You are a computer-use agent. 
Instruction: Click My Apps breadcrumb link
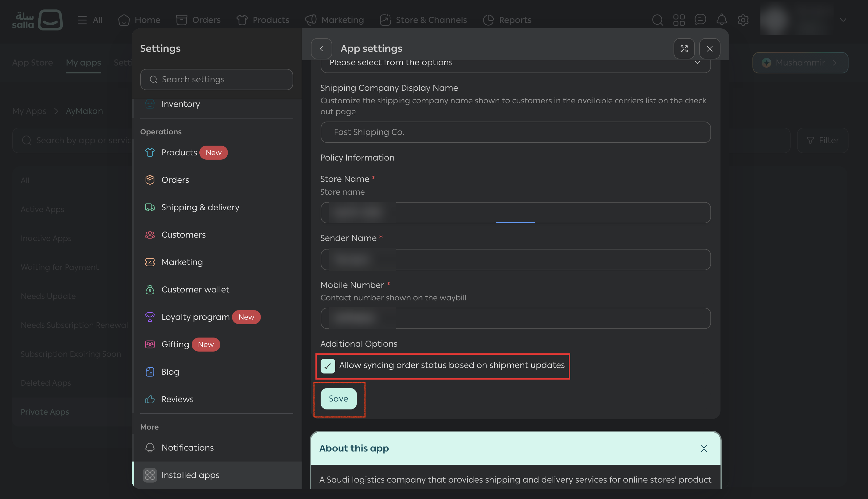(x=29, y=111)
